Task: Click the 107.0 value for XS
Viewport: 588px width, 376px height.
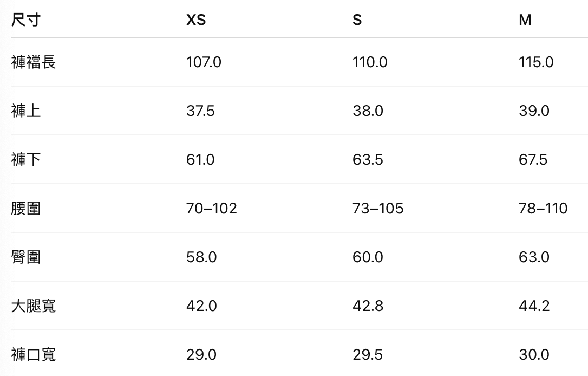Action: pyautogui.click(x=204, y=62)
